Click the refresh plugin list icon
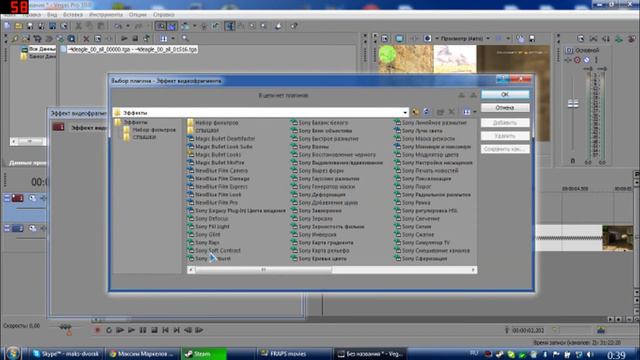Screen dimensions: 640x360 click(427, 112)
